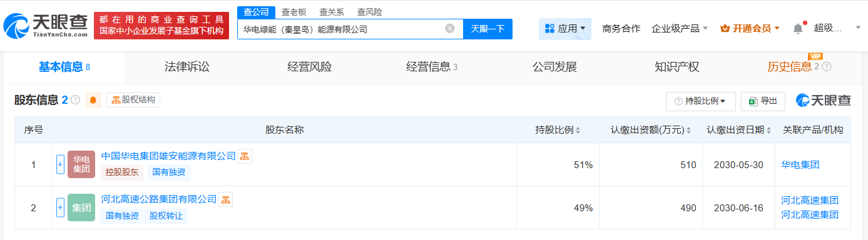
Task: Sort by 认缴出资日期 column header
Action: (738, 130)
